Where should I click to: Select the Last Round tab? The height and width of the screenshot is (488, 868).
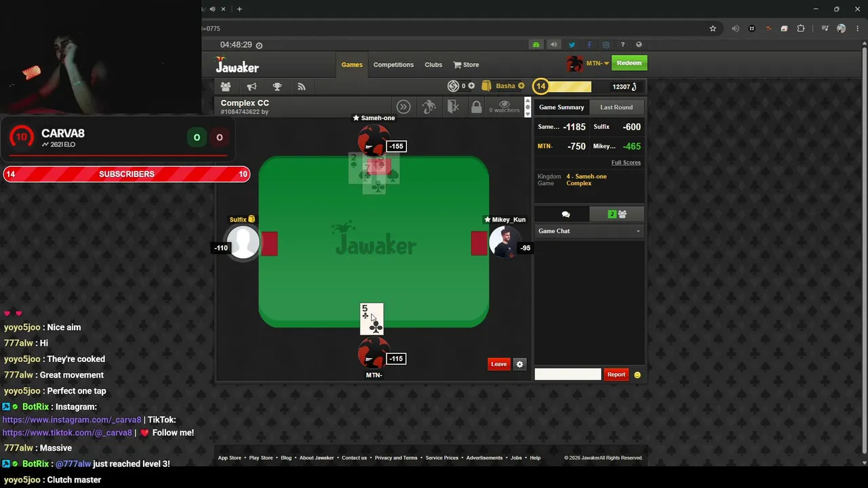pyautogui.click(x=616, y=107)
